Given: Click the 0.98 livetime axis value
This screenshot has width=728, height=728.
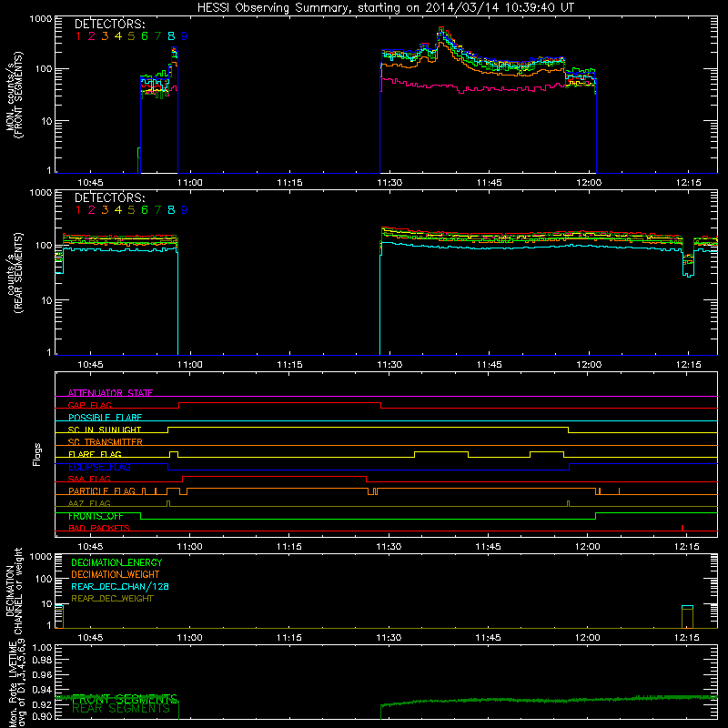Looking at the screenshot, I should pyautogui.click(x=43, y=661).
